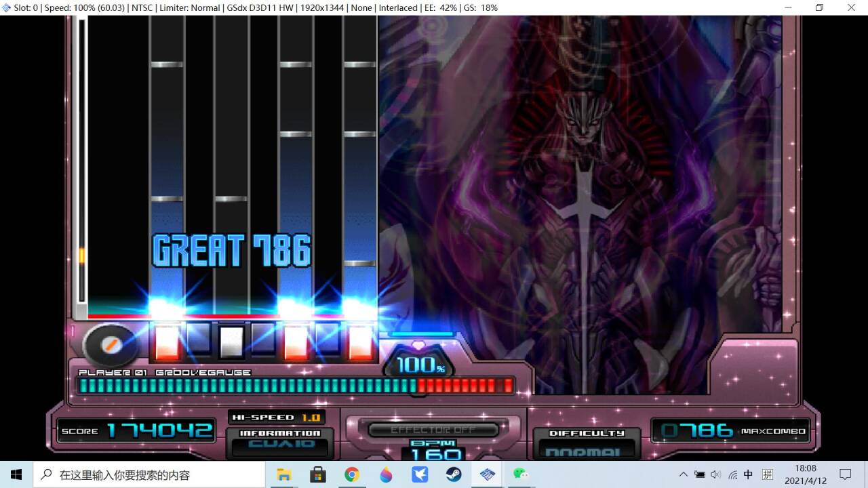
Task: Toggle the pinyin input mode indicator
Action: point(768,474)
